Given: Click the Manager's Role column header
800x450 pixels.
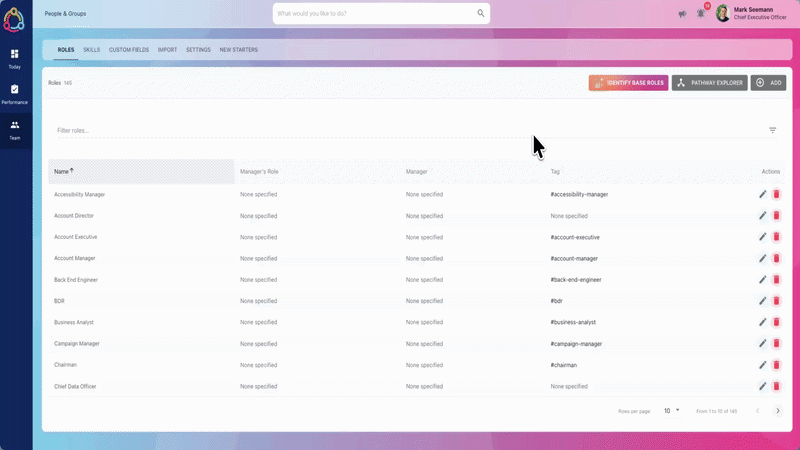Looking at the screenshot, I should [x=259, y=171].
